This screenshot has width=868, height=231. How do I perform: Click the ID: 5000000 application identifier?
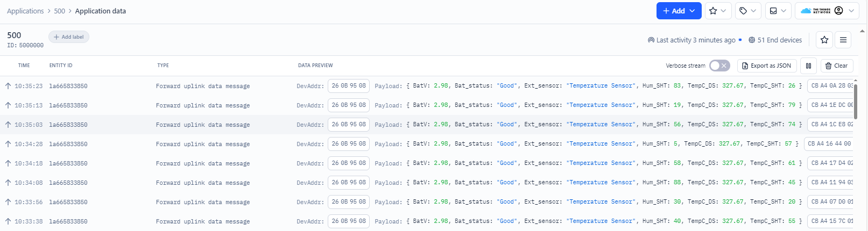tap(25, 46)
